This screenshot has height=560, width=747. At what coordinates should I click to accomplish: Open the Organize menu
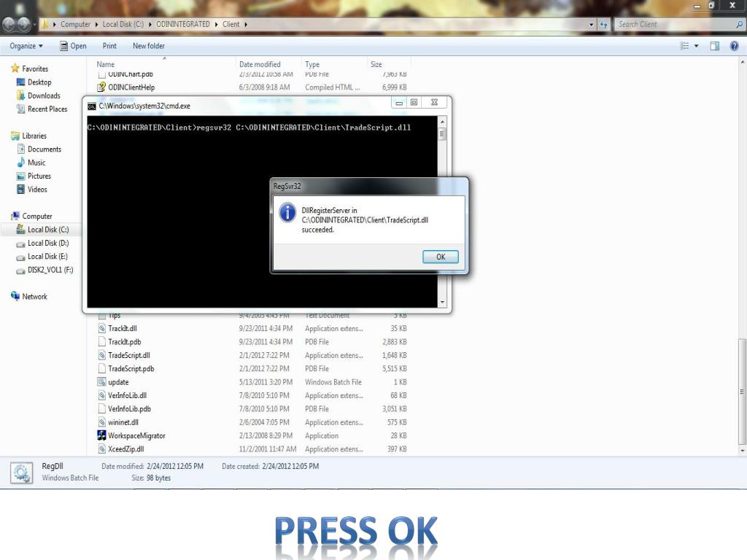(26, 46)
